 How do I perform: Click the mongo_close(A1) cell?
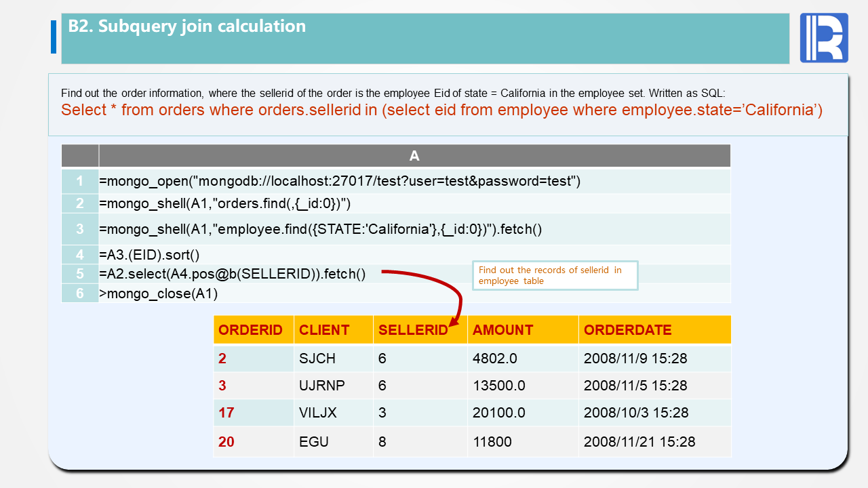(159, 293)
